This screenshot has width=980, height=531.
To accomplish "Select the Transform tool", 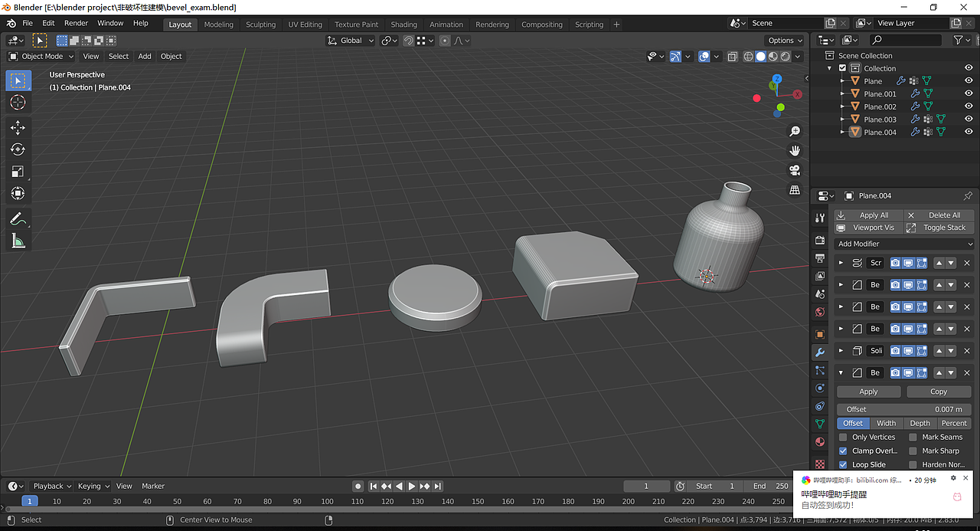I will click(18, 194).
